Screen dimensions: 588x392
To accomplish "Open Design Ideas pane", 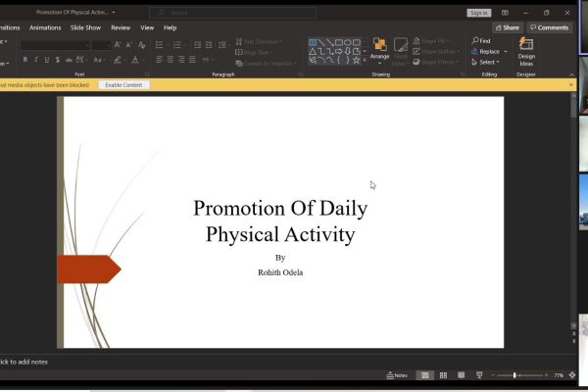I will click(526, 52).
